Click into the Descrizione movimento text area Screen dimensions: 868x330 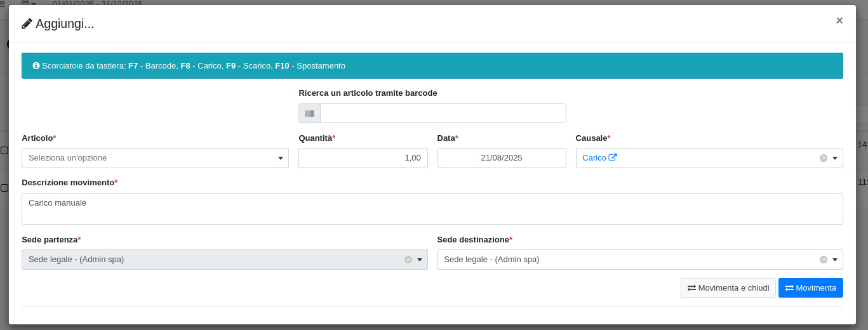click(x=432, y=209)
